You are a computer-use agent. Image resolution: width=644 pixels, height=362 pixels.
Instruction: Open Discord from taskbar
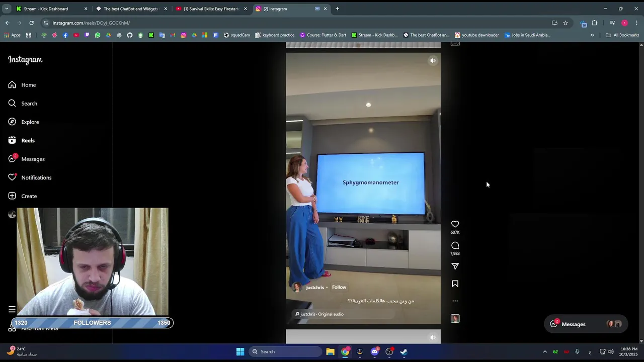374,351
